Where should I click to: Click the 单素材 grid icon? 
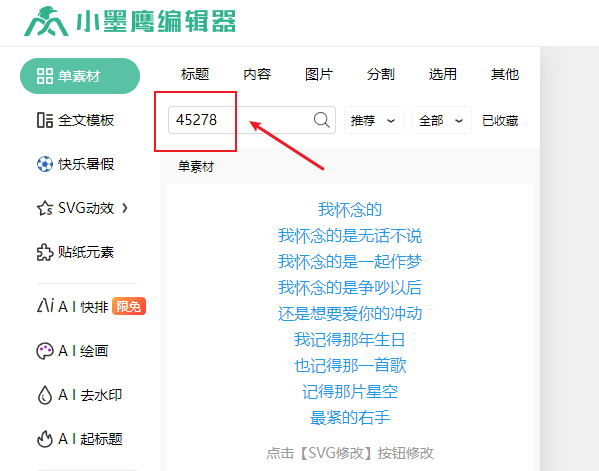(45, 76)
